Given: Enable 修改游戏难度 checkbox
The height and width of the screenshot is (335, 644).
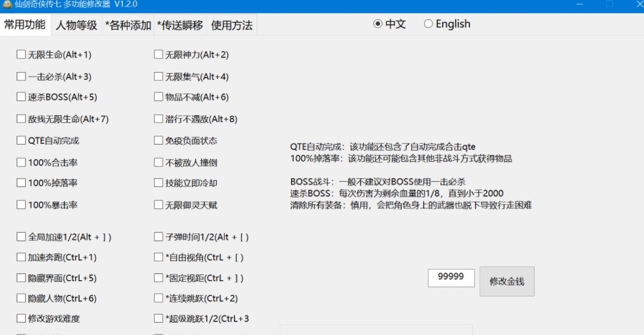Looking at the screenshot, I should tap(21, 318).
